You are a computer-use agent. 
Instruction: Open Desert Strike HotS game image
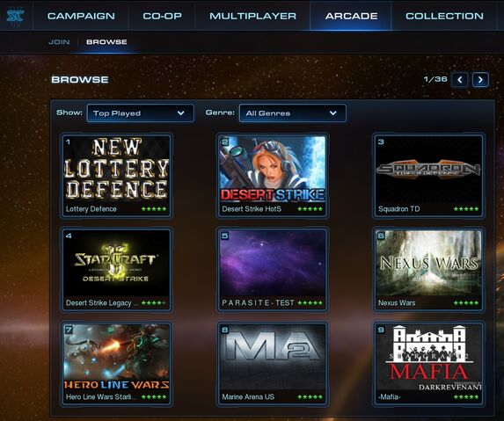[x=273, y=170]
